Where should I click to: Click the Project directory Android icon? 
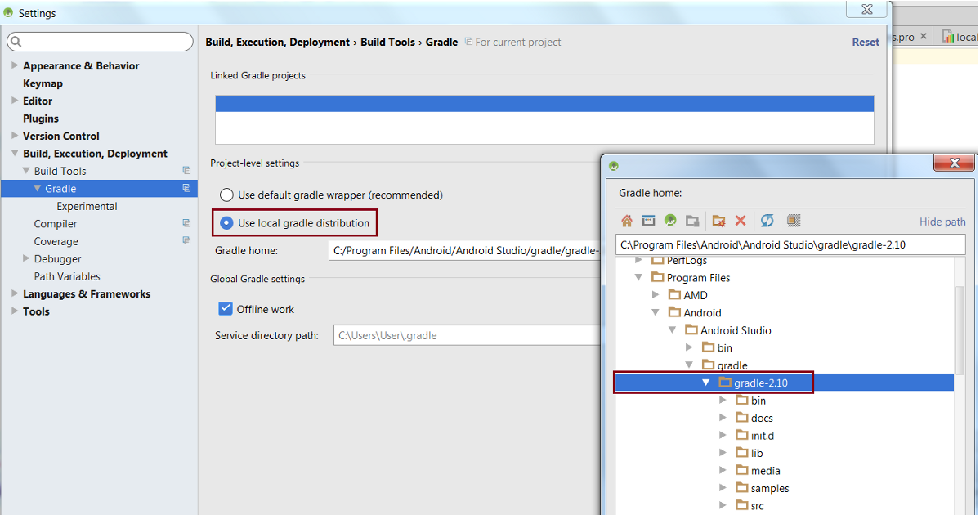pos(670,221)
